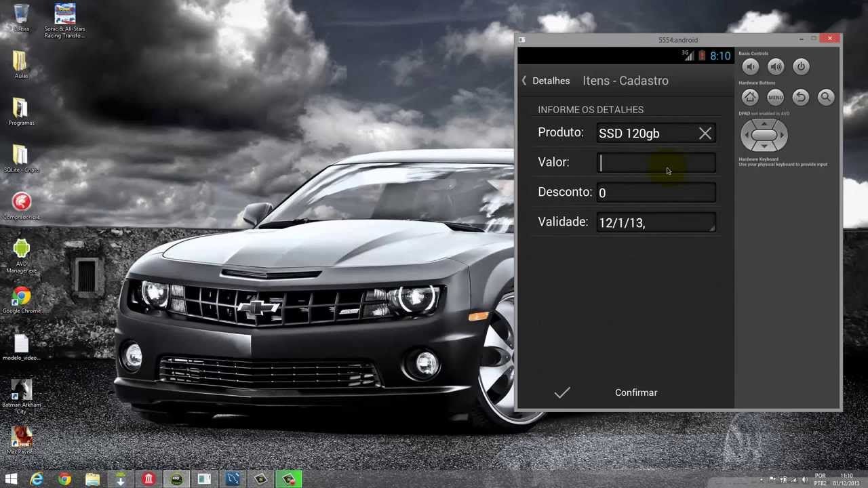Viewport: 868px width, 488px height.
Task: Click the empty Valor input field
Action: [x=656, y=163]
